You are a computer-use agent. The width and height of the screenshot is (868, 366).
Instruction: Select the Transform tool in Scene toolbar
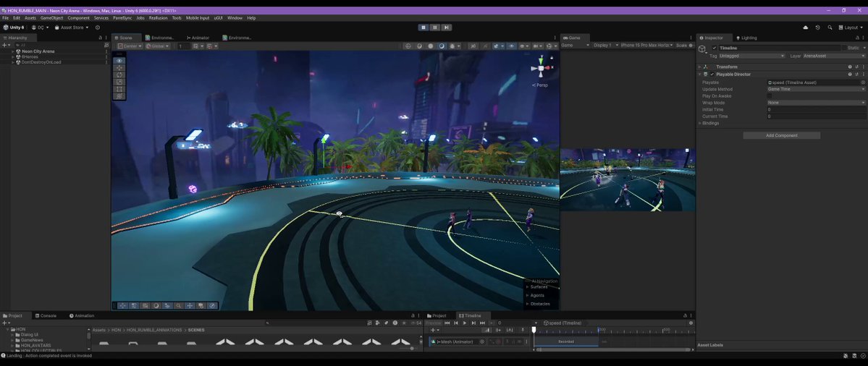(119, 96)
